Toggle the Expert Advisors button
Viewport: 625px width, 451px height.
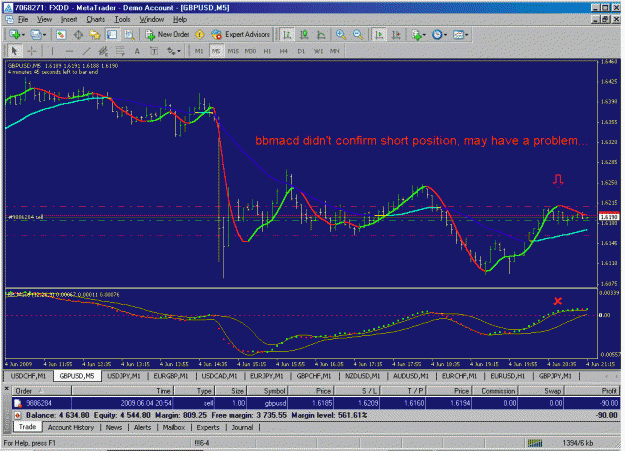tap(241, 35)
